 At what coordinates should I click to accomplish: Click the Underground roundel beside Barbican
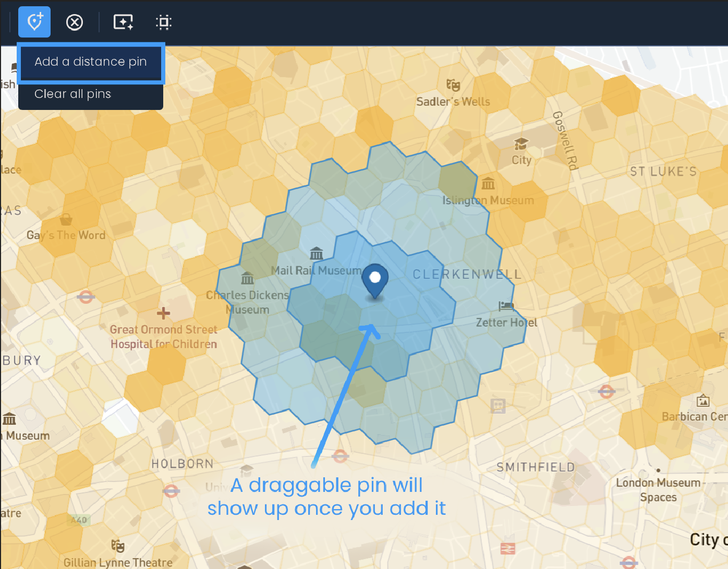(606, 391)
